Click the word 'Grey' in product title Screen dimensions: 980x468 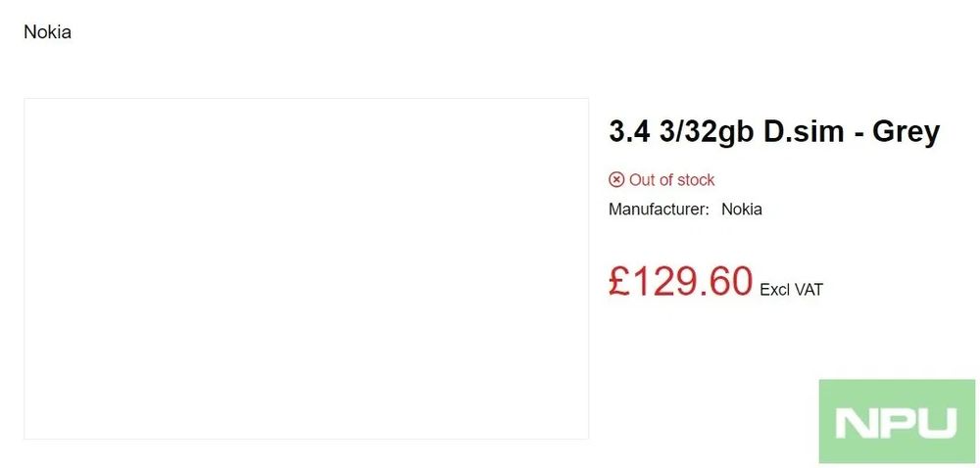coord(906,130)
